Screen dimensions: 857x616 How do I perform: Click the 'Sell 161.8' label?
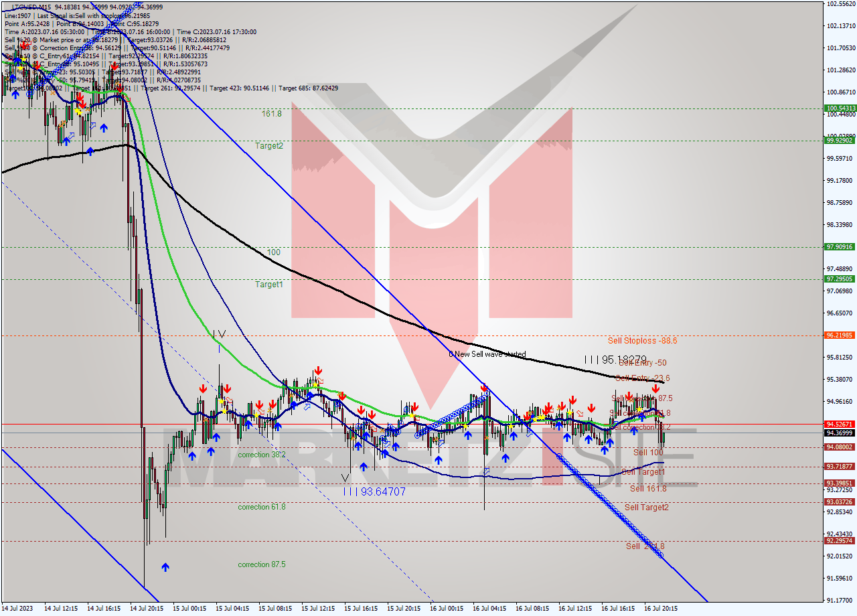click(x=648, y=489)
